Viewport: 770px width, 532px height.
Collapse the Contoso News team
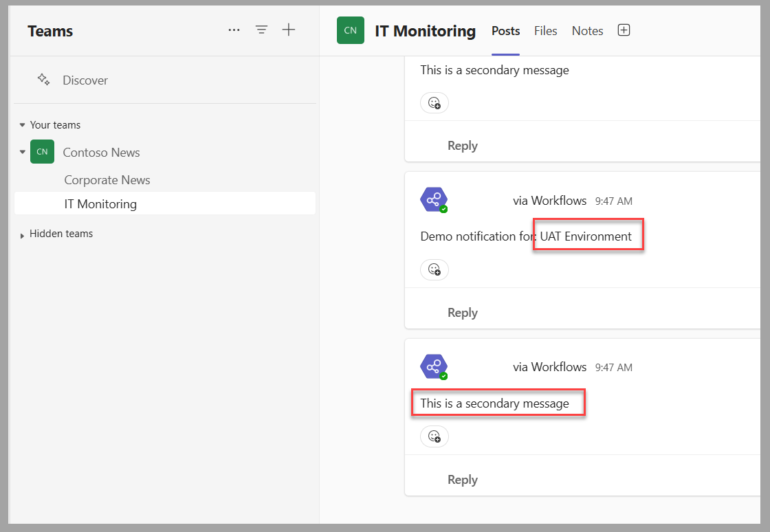(22, 152)
